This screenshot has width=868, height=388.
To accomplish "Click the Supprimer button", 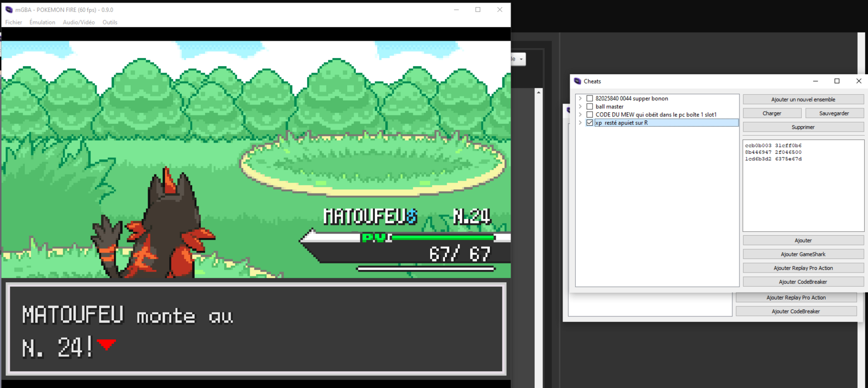I will pyautogui.click(x=803, y=127).
